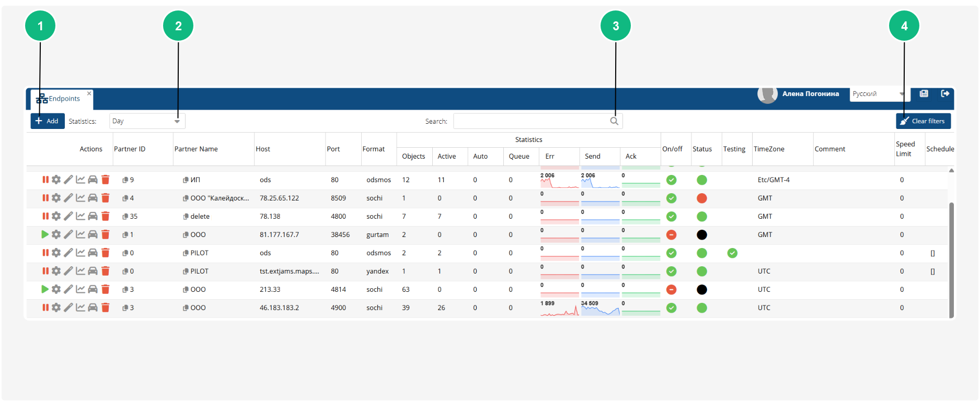This screenshot has height=402, width=980.
Task: Delete endpoint with host 46.183.183.2
Action: click(106, 308)
